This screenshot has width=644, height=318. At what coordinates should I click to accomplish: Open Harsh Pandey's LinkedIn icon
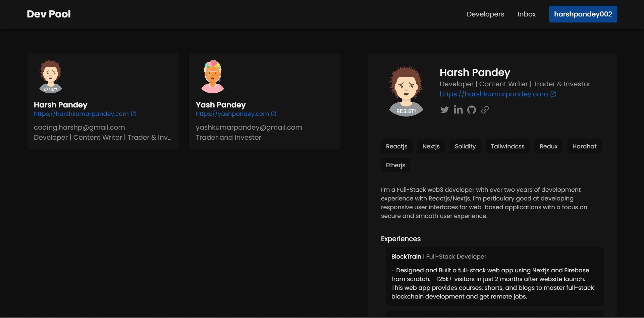[458, 109]
